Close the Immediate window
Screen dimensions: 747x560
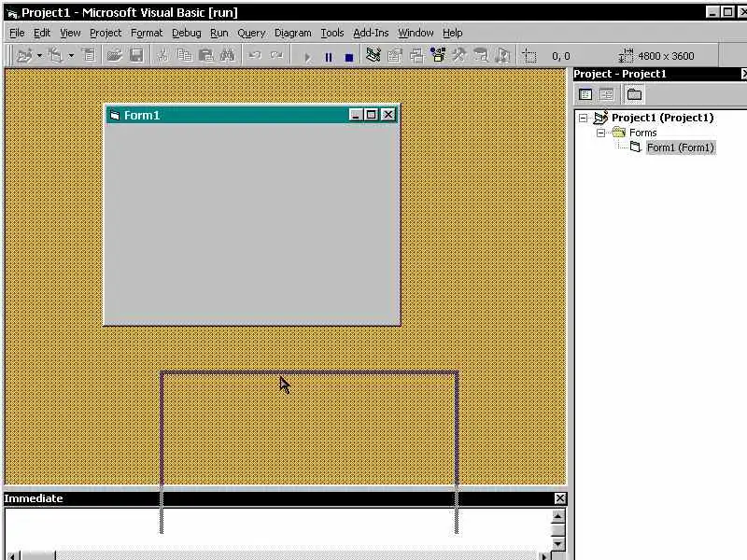(559, 498)
